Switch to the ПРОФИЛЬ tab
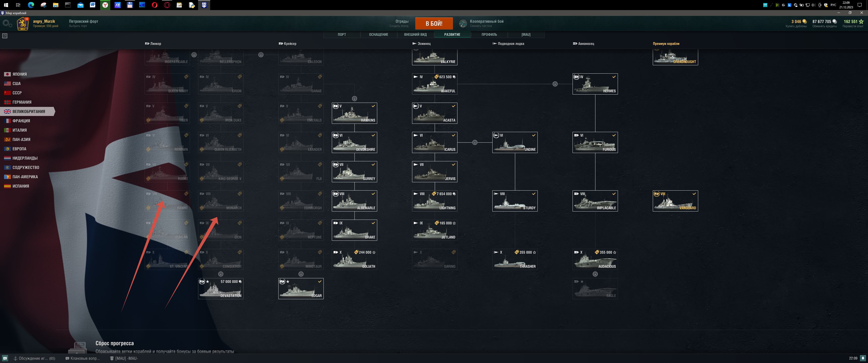868x363 pixels. click(x=489, y=34)
